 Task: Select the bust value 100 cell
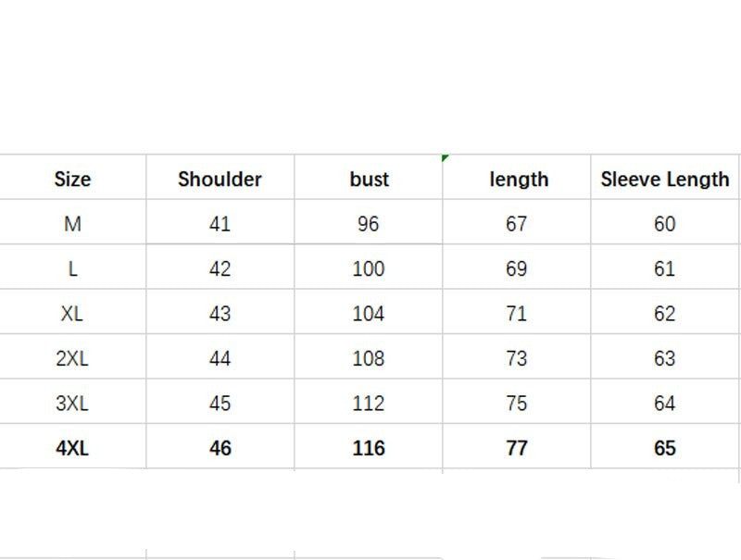[x=369, y=268]
